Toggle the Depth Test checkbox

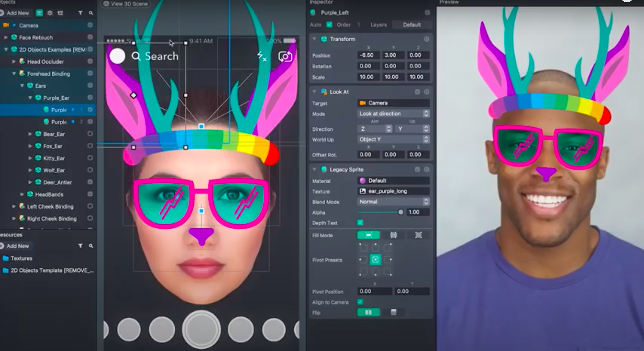[360, 223]
